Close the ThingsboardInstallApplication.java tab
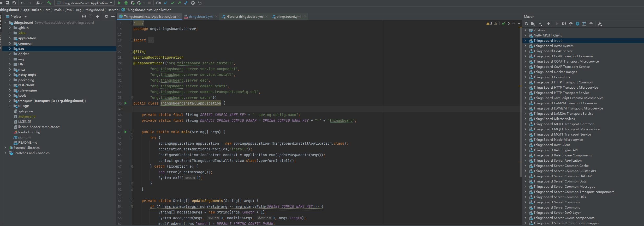Image resolution: width=644 pixels, height=226 pixels. 179,16
